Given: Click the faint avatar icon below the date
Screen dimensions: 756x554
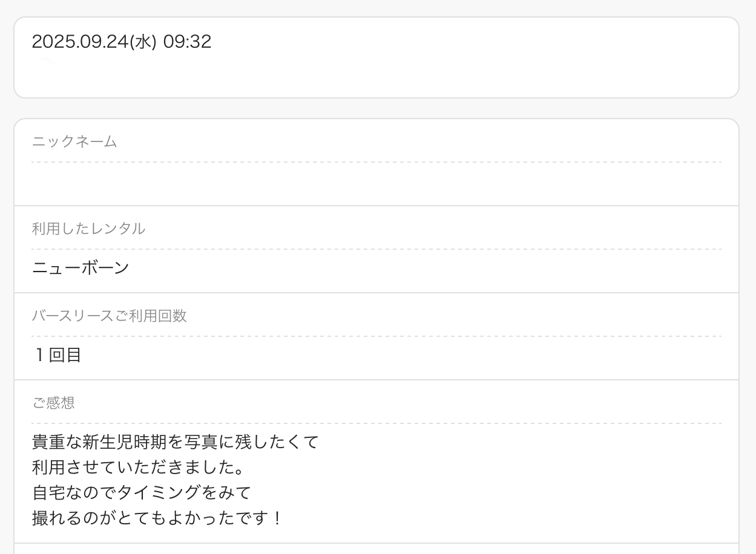Looking at the screenshot, I should tap(45, 69).
